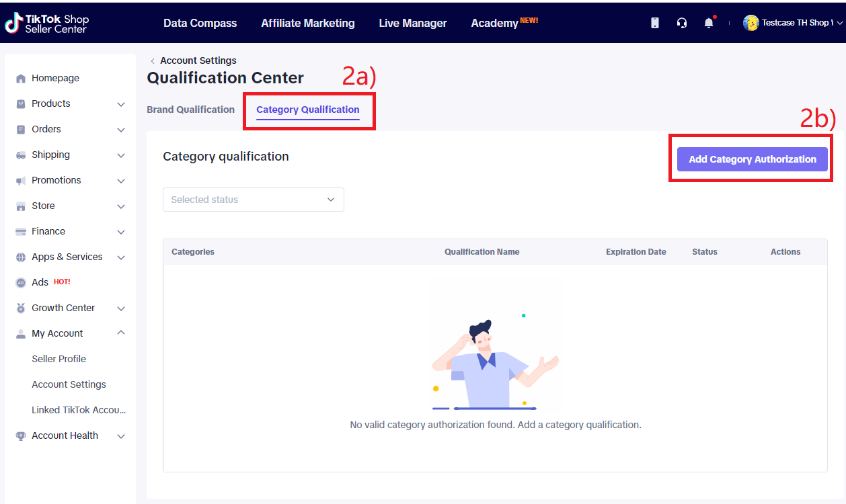Click the Categories column header

193,252
